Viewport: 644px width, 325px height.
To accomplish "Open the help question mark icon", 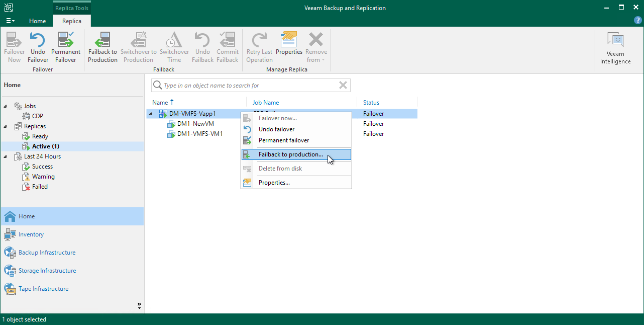I will (x=638, y=21).
